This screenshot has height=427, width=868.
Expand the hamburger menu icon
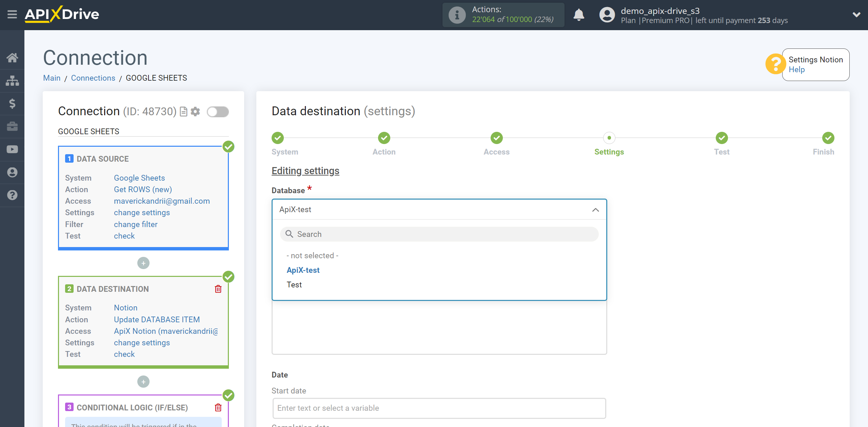pos(12,15)
